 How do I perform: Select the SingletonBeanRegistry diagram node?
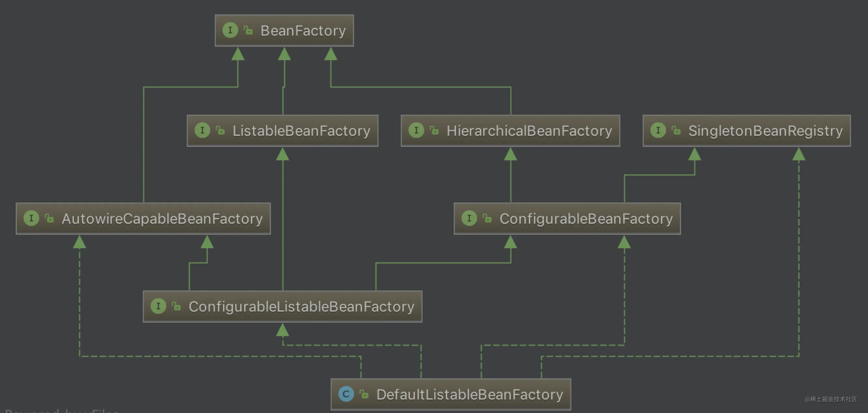(x=765, y=131)
